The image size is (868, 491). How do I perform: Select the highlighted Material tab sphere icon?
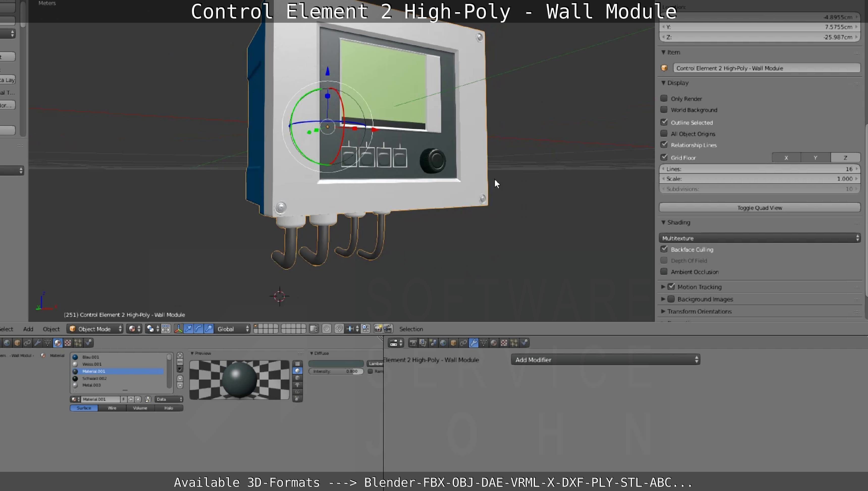pyautogui.click(x=58, y=343)
